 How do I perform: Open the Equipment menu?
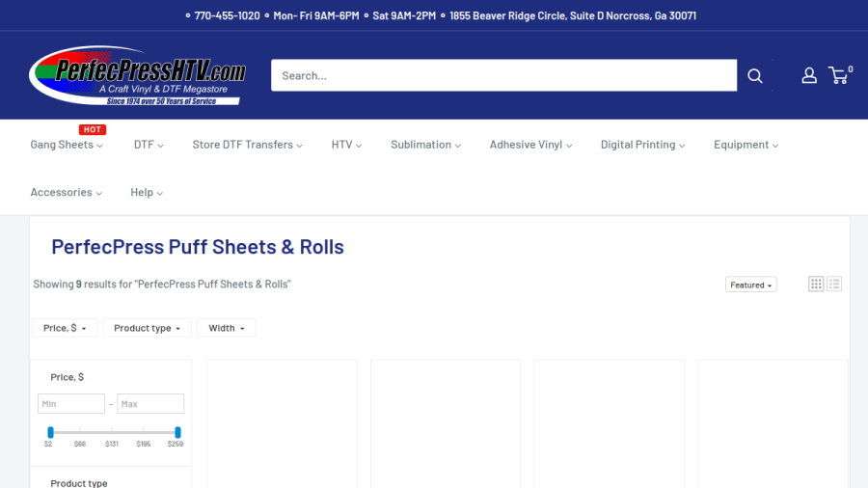(x=746, y=145)
